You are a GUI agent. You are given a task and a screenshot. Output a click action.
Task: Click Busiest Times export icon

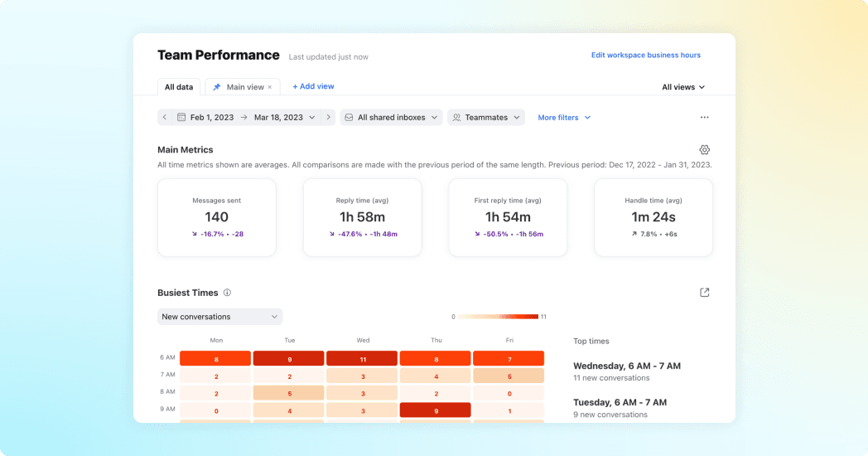704,293
